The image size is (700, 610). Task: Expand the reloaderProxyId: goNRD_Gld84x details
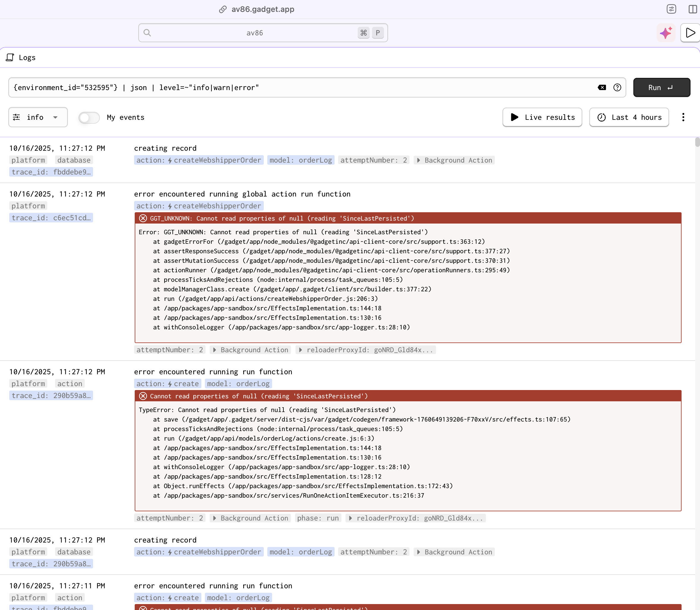[x=366, y=350]
